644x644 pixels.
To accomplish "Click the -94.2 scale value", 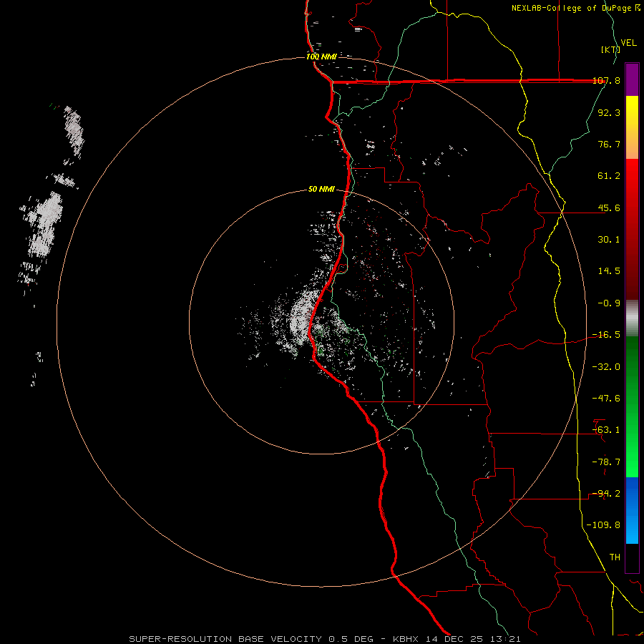I will (x=606, y=494).
